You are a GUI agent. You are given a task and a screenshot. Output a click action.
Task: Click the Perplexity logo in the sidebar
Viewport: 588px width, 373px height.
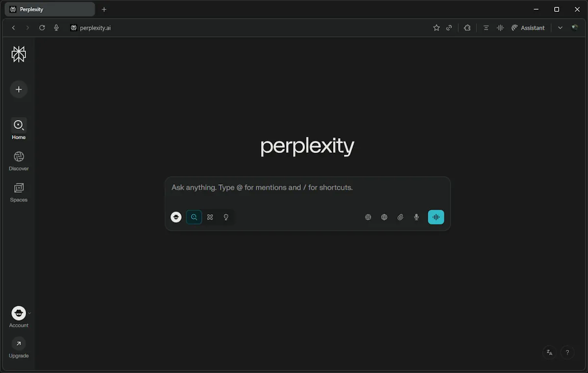tap(19, 54)
